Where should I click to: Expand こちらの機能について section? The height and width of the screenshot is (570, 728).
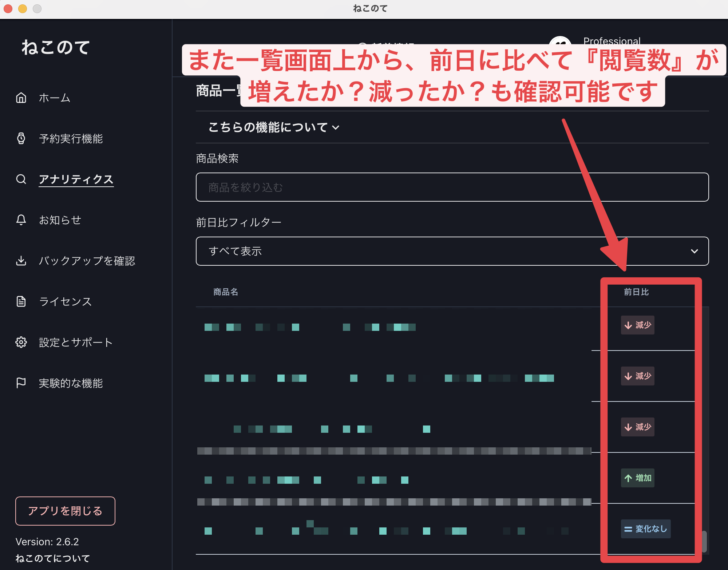click(274, 127)
